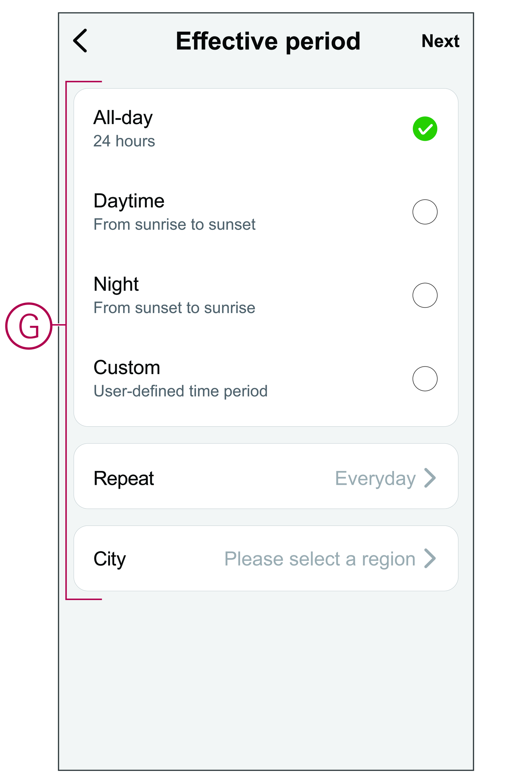Click the City row label
The image size is (532, 783).
point(110,559)
